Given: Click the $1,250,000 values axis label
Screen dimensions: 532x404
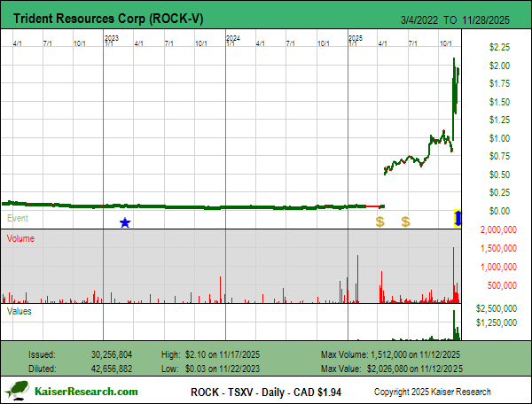Looking at the screenshot, I should coord(497,322).
